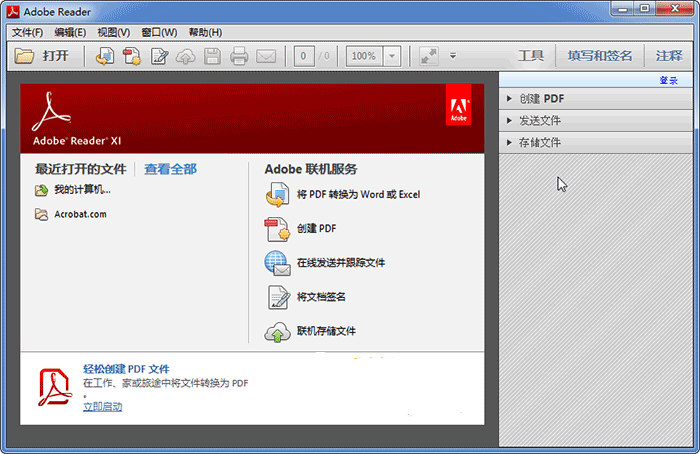The height and width of the screenshot is (454, 700).
Task: Click the print toolbar icon
Action: pos(239,57)
